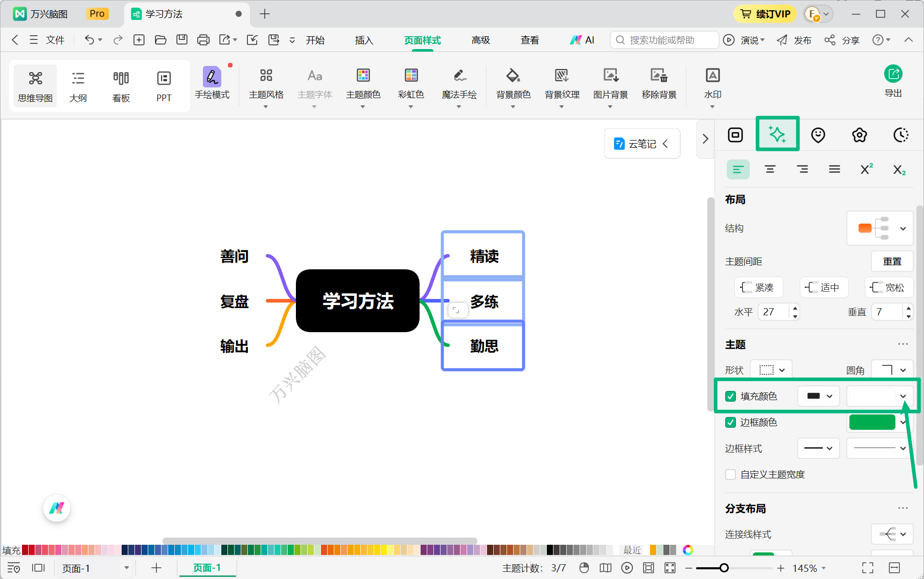The height and width of the screenshot is (579, 924).
Task: Click the green Export (导出) button
Action: 893,81
